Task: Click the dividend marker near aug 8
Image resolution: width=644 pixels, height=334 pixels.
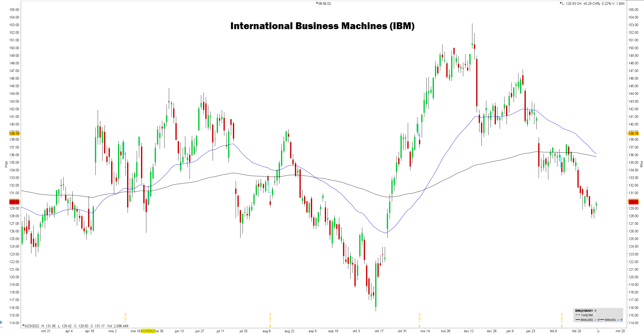Action: pos(270,320)
